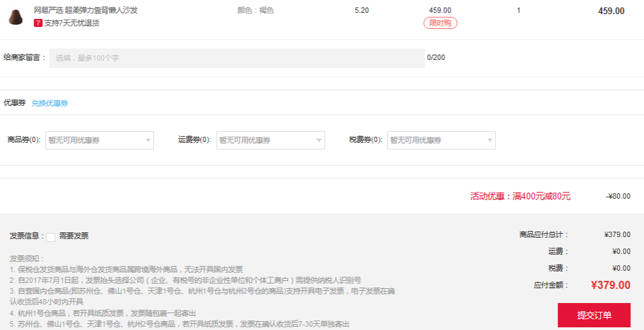
Task: Check the 需要发票 checkbox
Action: pos(51,237)
